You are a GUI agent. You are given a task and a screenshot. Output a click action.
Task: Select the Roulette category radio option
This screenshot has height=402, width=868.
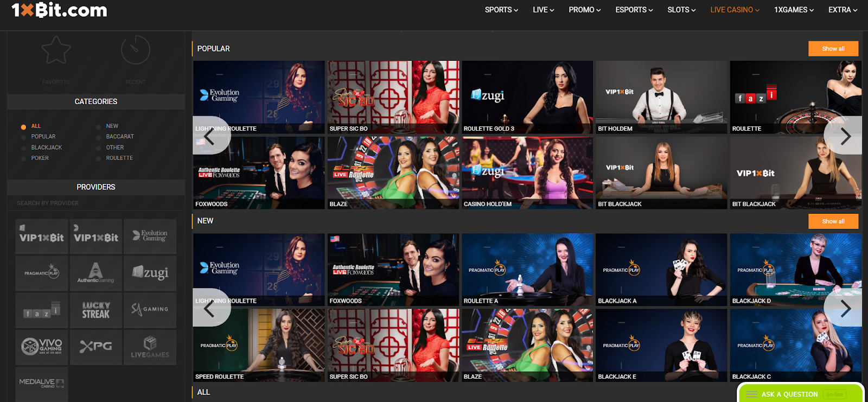98,158
